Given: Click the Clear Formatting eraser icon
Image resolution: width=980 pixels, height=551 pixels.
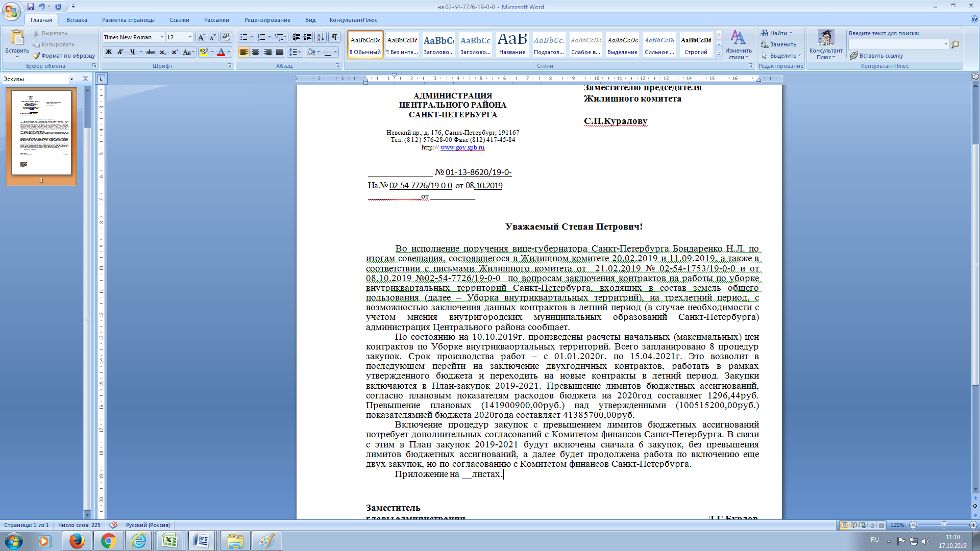Looking at the screenshot, I should click(226, 37).
